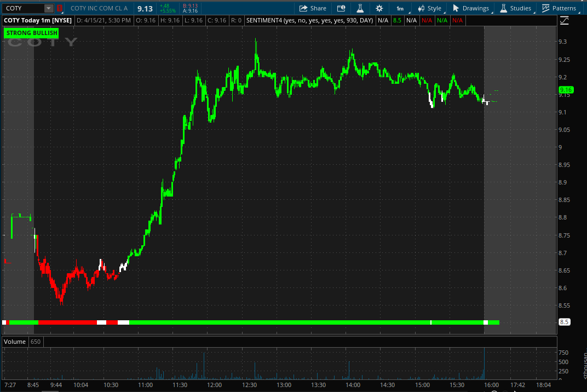Click the 9.3 price axis label
Image resolution: width=587 pixels, height=392 pixels.
click(x=562, y=42)
